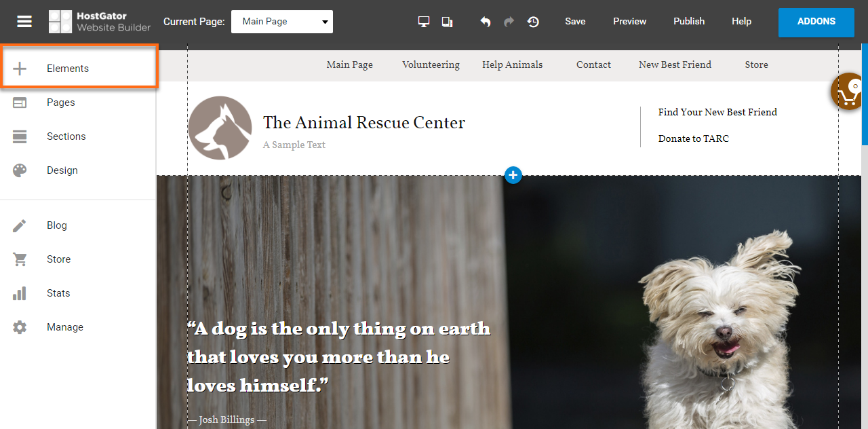Switch to mobile device view icon
The height and width of the screenshot is (429, 868).
coord(447,22)
